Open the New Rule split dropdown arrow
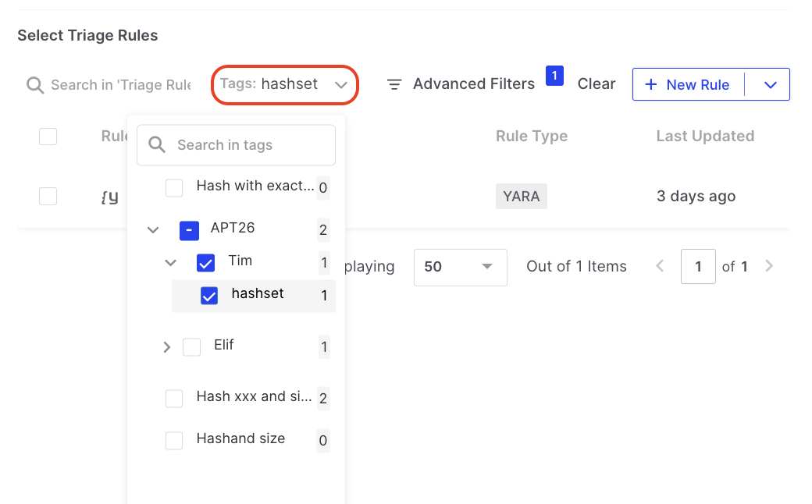The height and width of the screenshot is (504, 812). tap(770, 84)
